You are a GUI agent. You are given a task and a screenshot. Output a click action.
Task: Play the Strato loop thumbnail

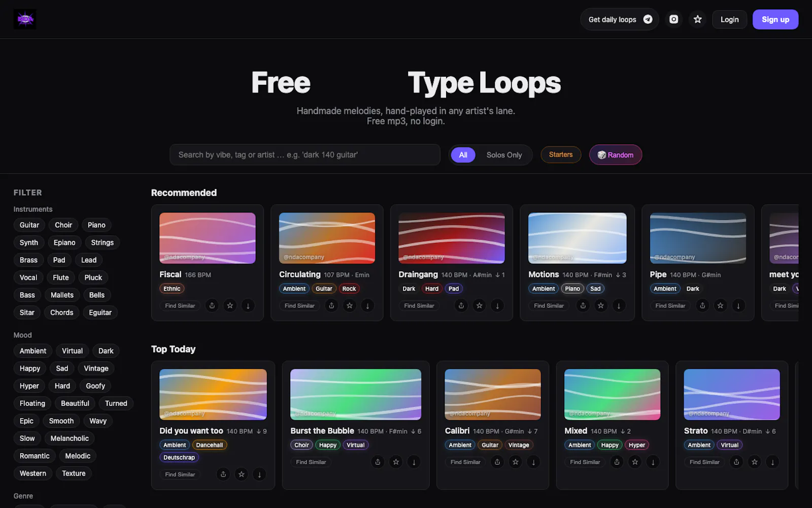(x=732, y=395)
